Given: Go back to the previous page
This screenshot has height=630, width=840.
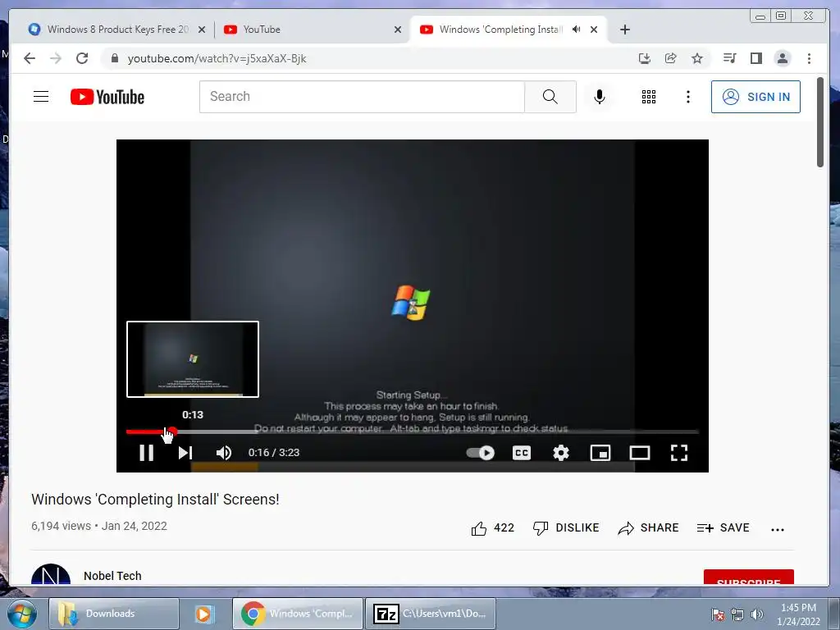Looking at the screenshot, I should tap(30, 58).
